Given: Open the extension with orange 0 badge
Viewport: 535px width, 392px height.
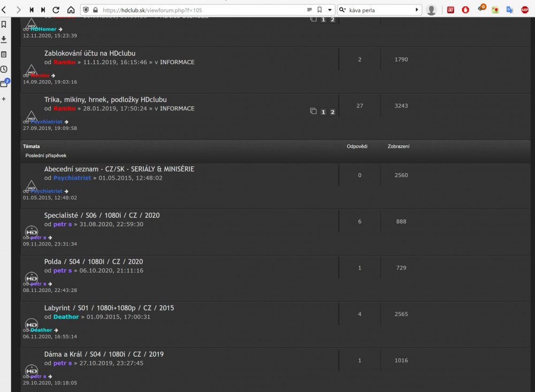Looking at the screenshot, I should [x=481, y=8].
